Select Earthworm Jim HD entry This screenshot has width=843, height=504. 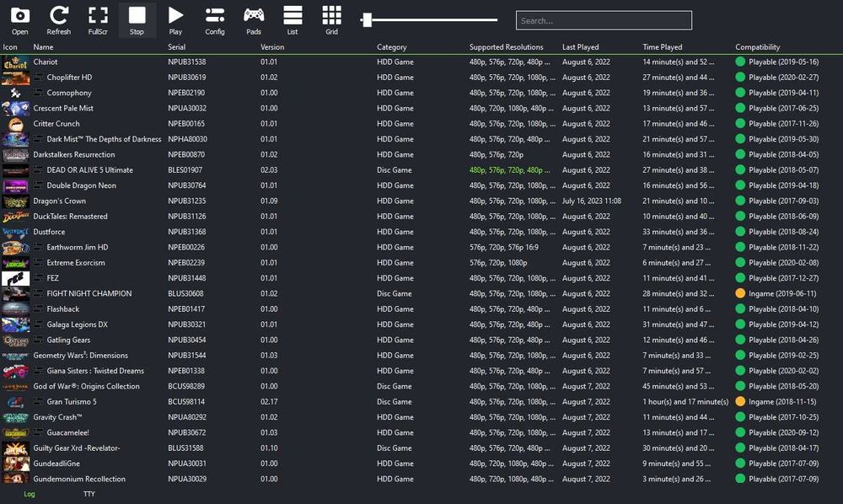78,247
